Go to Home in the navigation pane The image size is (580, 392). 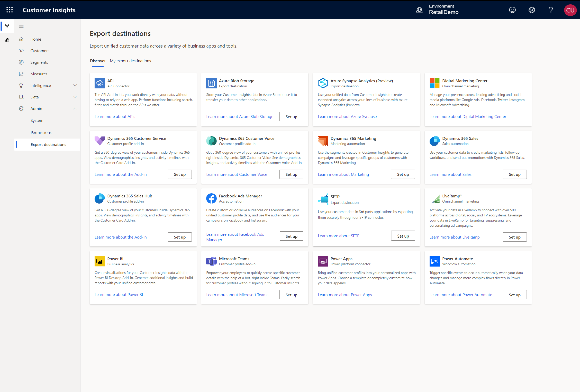tap(36, 39)
